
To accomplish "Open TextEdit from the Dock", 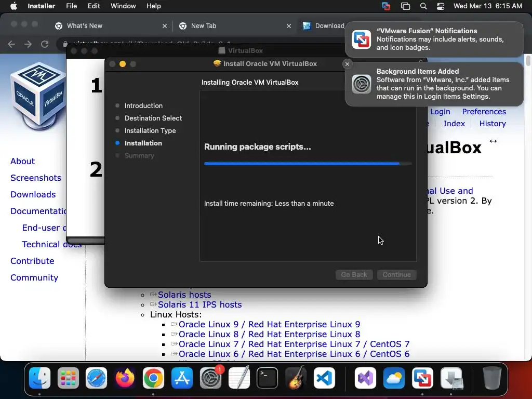I will tap(239, 378).
